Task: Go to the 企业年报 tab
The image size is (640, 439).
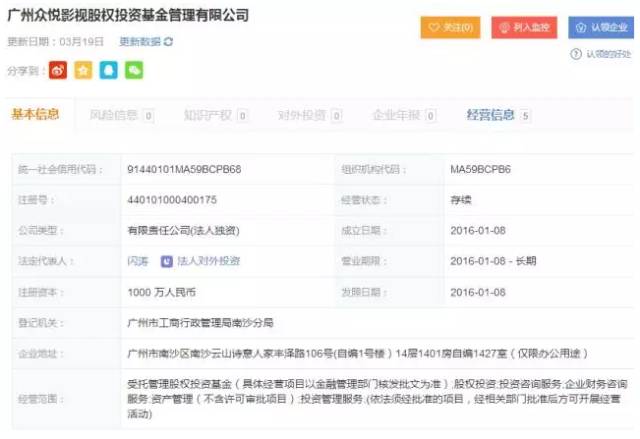Action: tap(396, 116)
